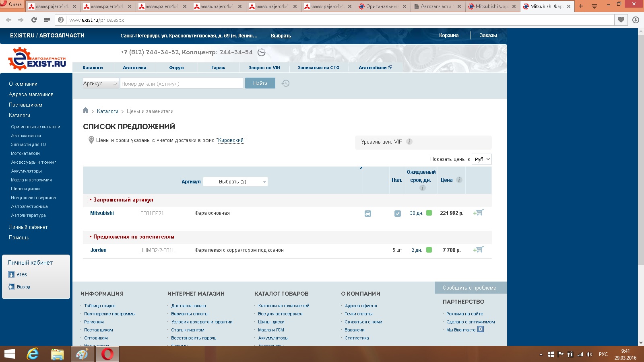
Task: Open the Форум menu tab
Action: (x=176, y=68)
